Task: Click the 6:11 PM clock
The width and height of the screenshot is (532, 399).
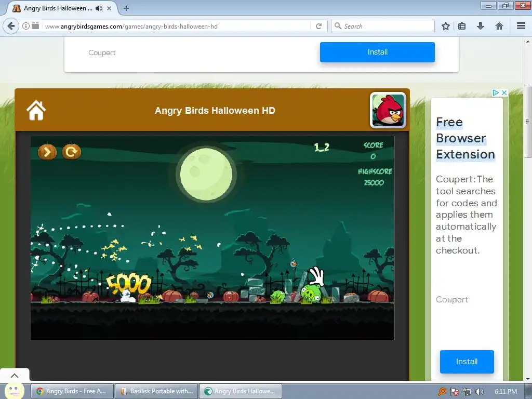Action: 506,392
